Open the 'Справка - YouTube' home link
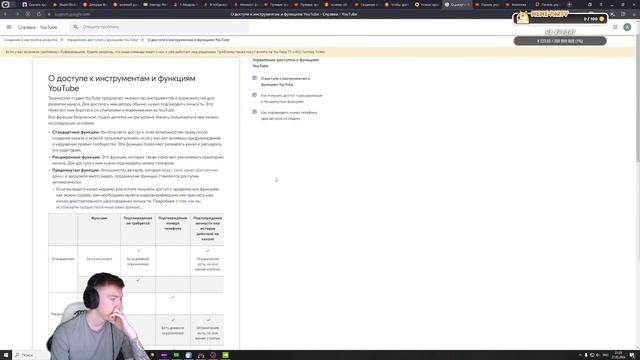This screenshot has height=360, width=640. (x=38, y=27)
